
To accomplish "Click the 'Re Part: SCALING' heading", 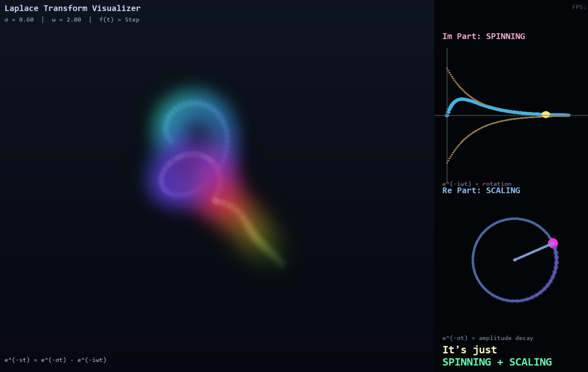I will (481, 190).
